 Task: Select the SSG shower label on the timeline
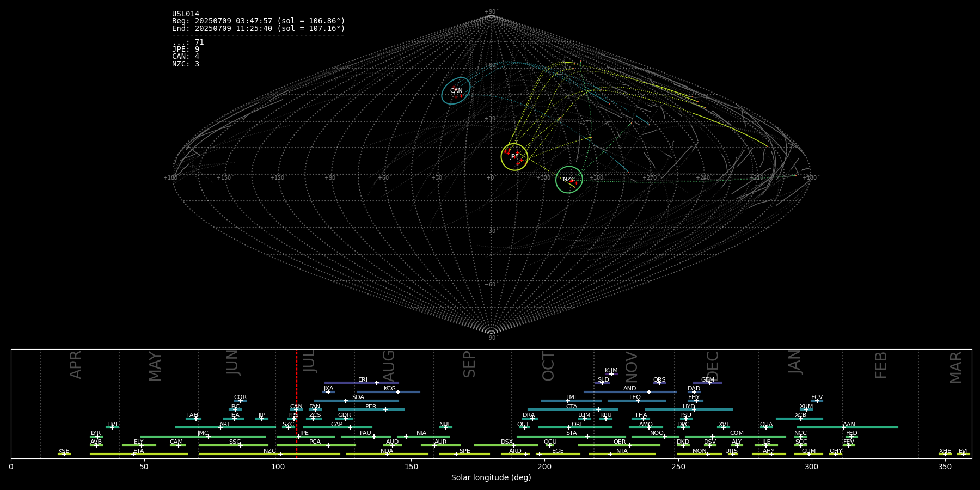click(x=235, y=442)
